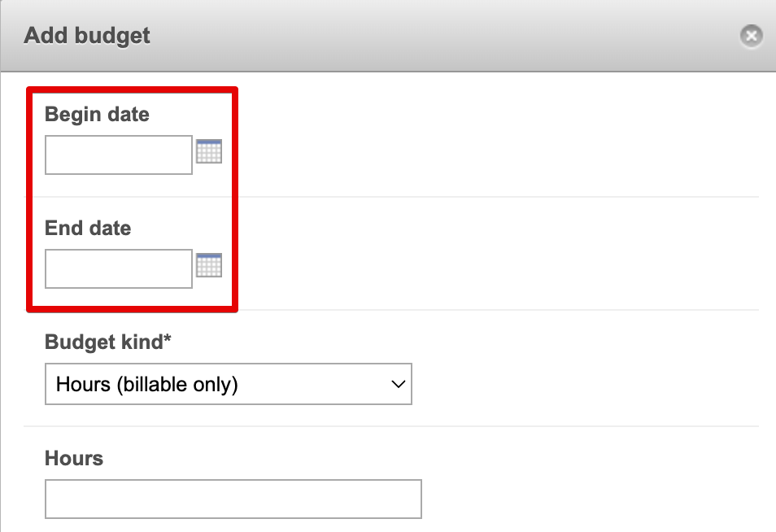Focus the Hours text field

233,499
